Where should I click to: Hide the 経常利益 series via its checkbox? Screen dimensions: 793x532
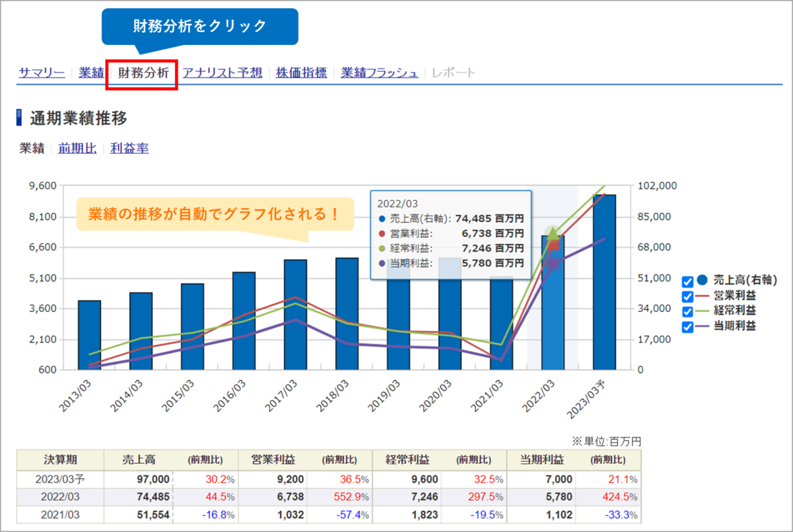pos(687,311)
